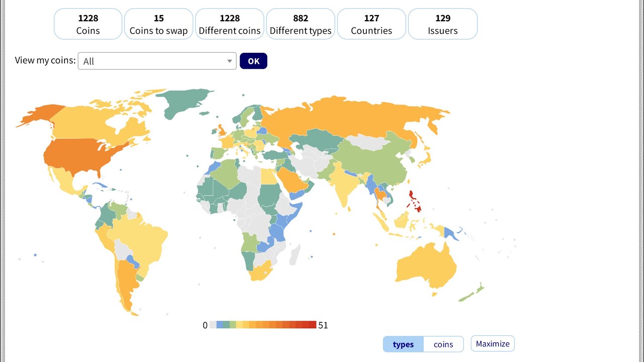Confirm the filter with OK button
The height and width of the screenshot is (362, 644).
click(x=254, y=61)
